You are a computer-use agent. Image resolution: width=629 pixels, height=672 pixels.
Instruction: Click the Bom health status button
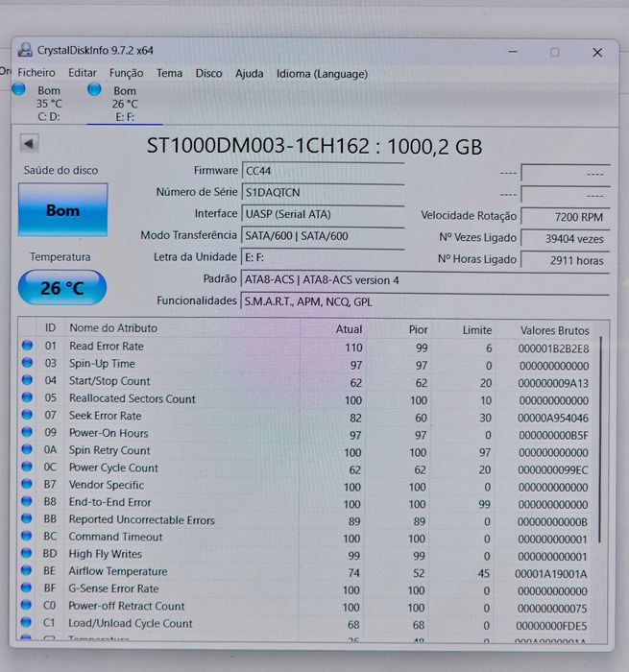[x=62, y=210]
